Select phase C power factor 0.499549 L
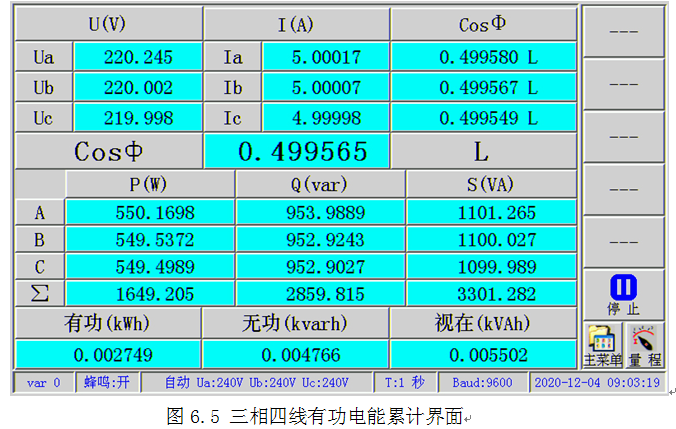Viewport: 676px width, 429px height. (484, 118)
